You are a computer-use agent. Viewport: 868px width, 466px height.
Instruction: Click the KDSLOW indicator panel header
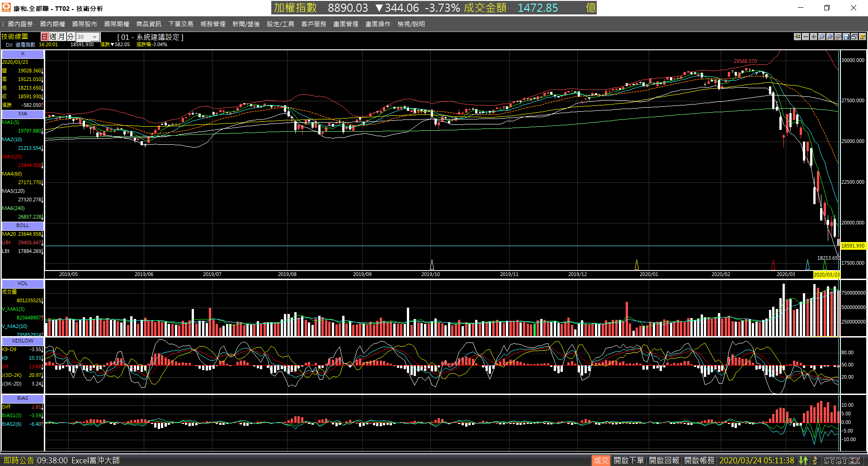click(x=23, y=341)
